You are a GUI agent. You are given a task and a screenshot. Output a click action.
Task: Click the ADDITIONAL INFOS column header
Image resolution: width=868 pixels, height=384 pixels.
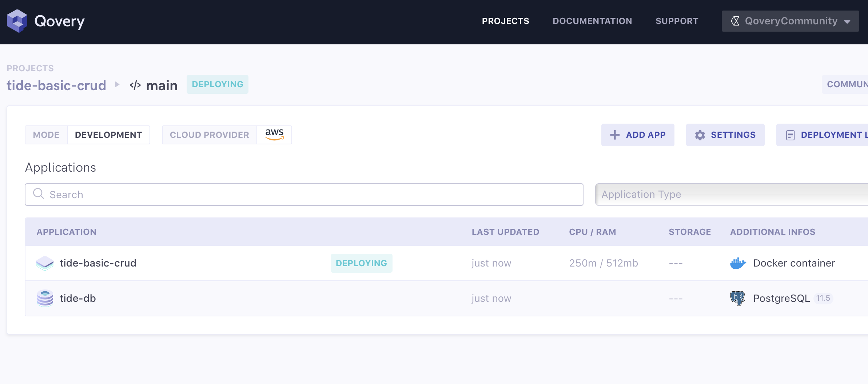[x=773, y=232]
